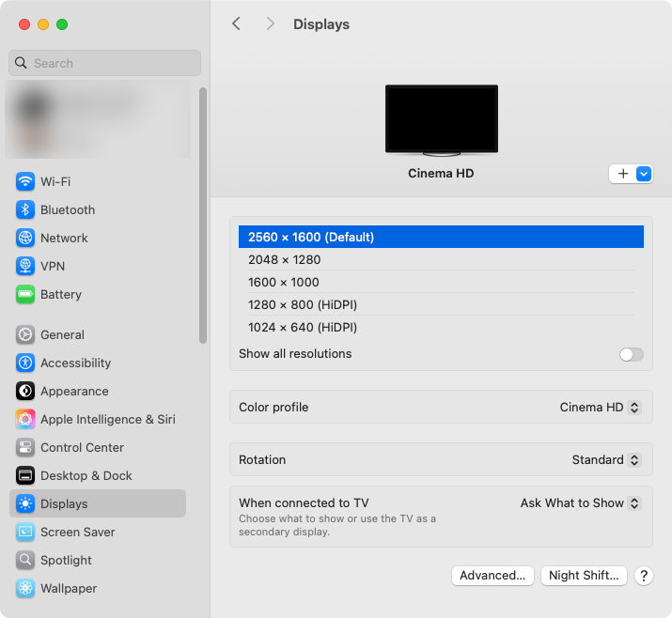The width and height of the screenshot is (672, 618).
Task: Open the Wi-Fi settings icon
Action: click(x=25, y=181)
